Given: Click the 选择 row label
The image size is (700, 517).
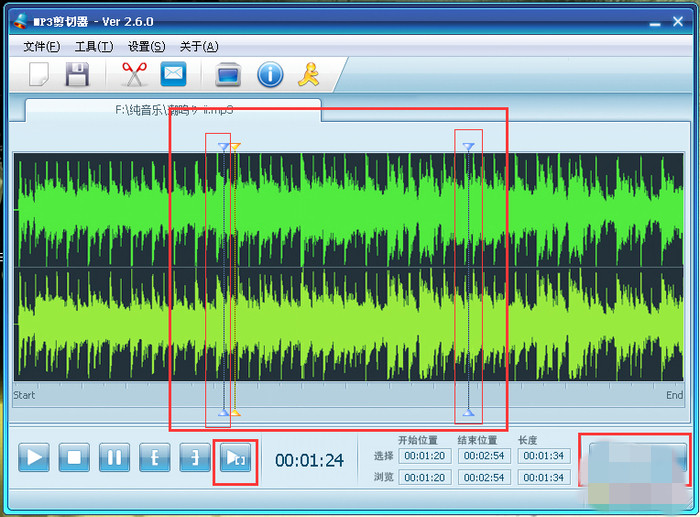Looking at the screenshot, I should 383,456.
